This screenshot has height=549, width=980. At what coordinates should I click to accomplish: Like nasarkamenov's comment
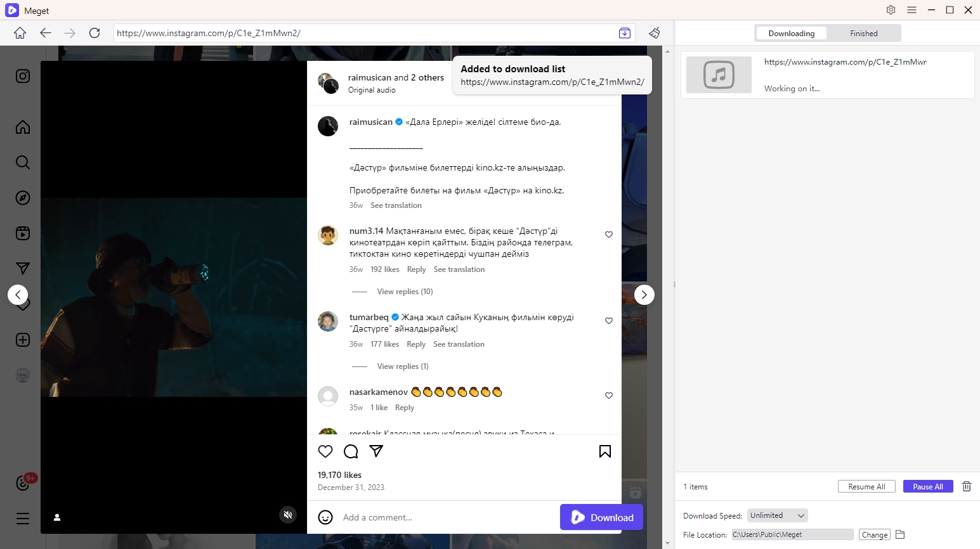[x=609, y=396]
